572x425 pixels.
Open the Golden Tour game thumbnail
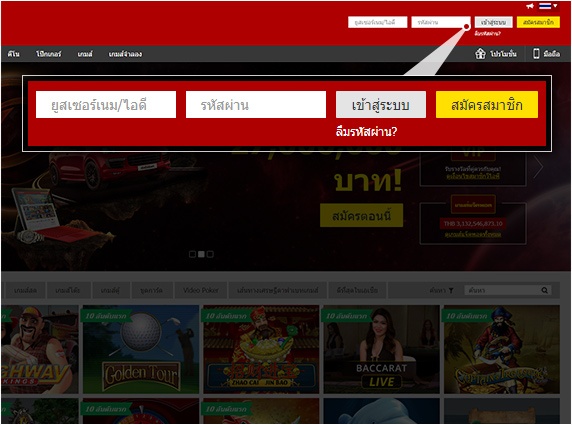tap(141, 349)
